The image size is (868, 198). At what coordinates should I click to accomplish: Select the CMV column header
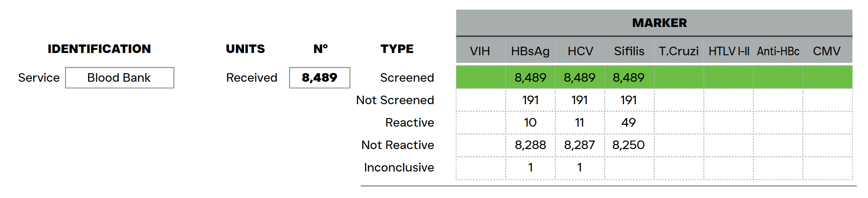pos(827,51)
